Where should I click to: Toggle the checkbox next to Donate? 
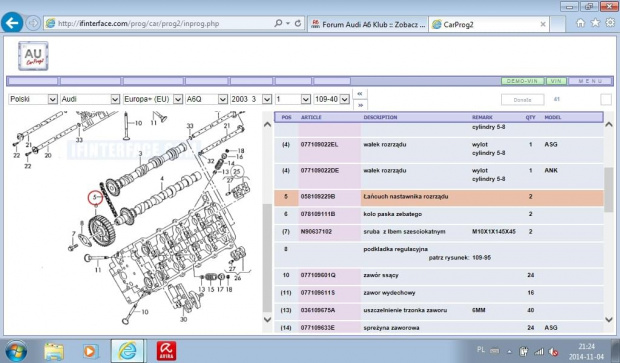[x=606, y=99]
